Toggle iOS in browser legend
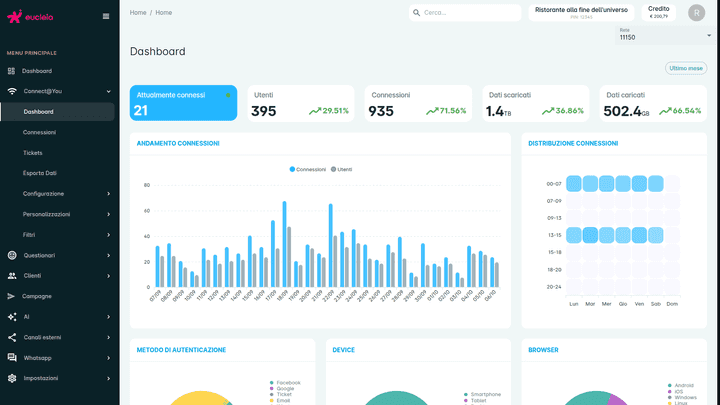This screenshot has height=405, width=720. point(675,392)
